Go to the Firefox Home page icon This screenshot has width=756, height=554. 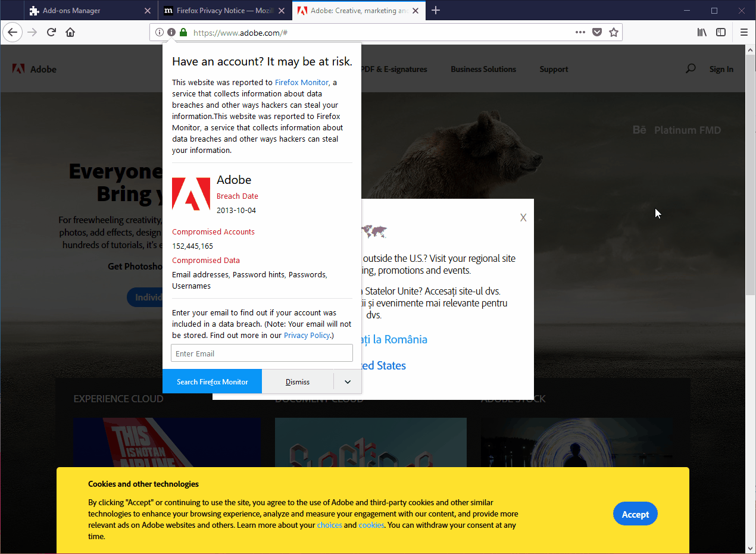(x=70, y=32)
